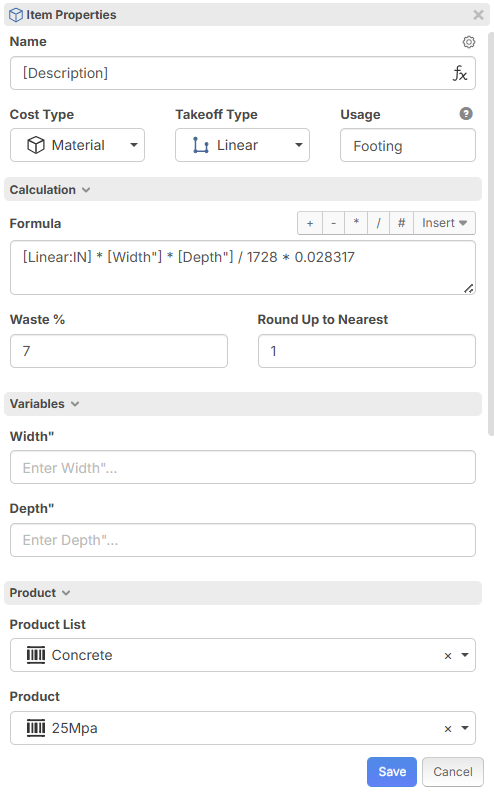Clear the Concrete product list selection
This screenshot has height=792, width=494.
448,656
